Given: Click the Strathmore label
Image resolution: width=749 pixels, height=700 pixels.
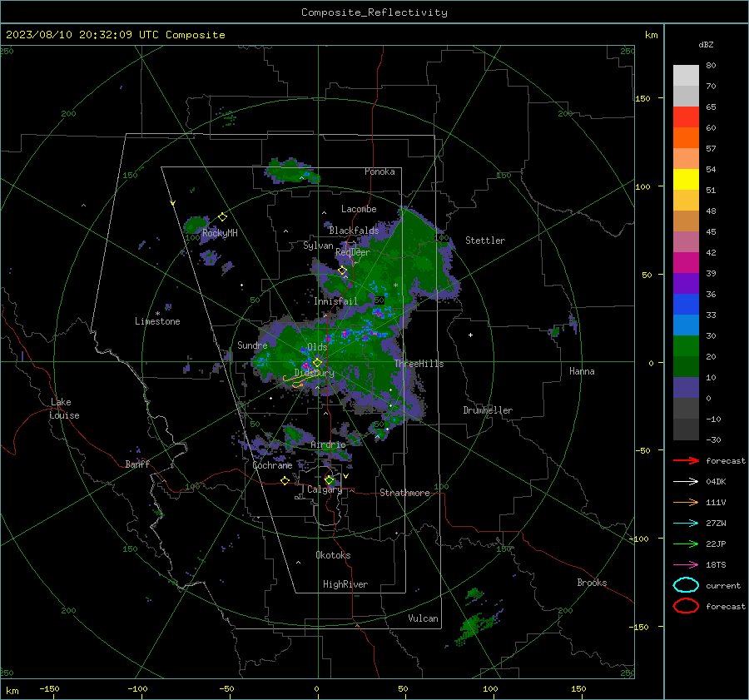Looking at the screenshot, I should pos(404,493).
